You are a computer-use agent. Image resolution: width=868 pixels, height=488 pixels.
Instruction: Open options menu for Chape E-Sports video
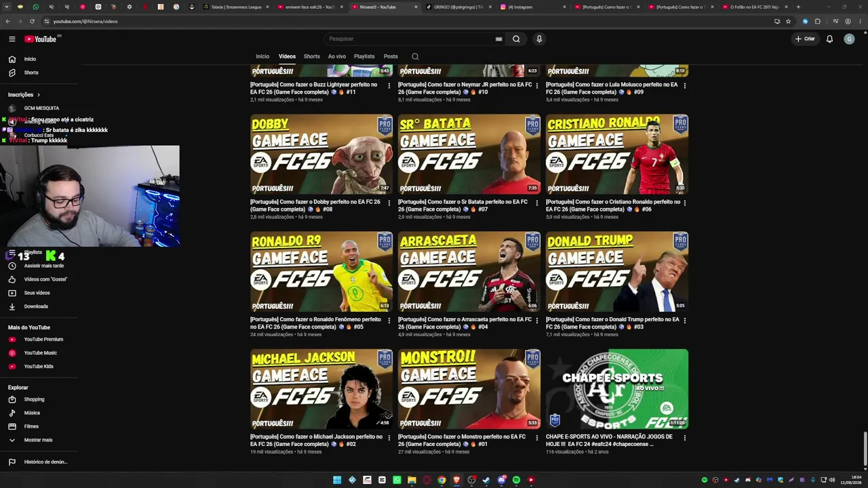685,438
